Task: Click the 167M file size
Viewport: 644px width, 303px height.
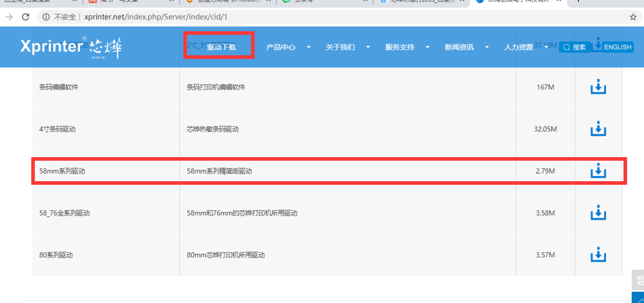Action: (545, 87)
